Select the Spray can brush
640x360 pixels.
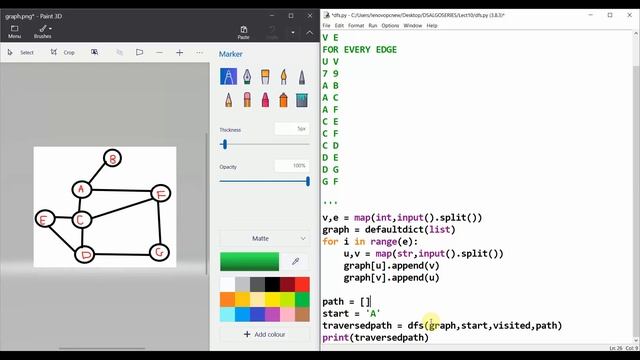click(x=284, y=100)
